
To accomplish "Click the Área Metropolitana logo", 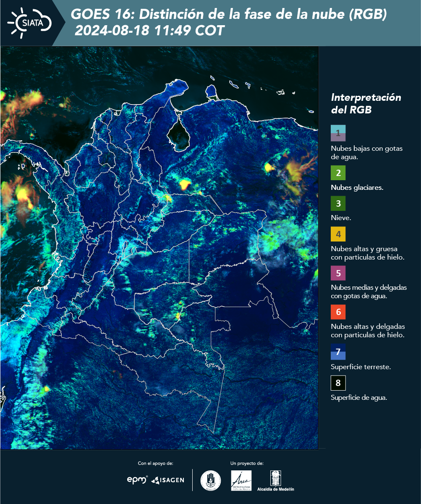I will (241, 480).
